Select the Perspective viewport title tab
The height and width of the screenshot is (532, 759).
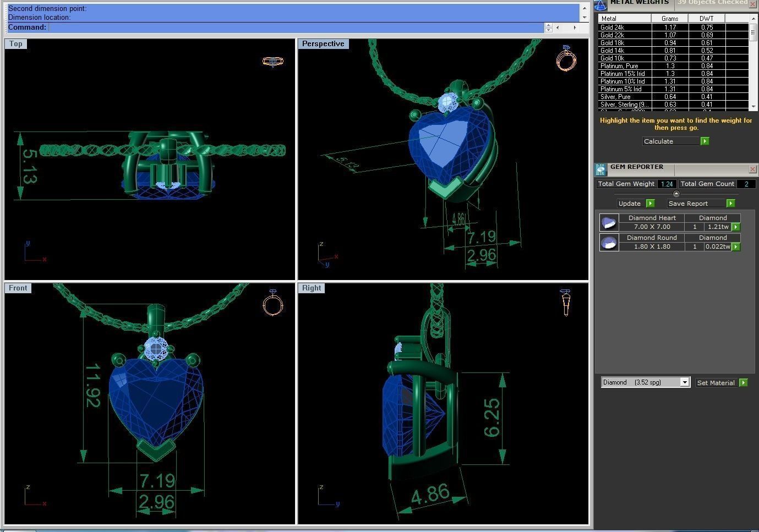(323, 44)
